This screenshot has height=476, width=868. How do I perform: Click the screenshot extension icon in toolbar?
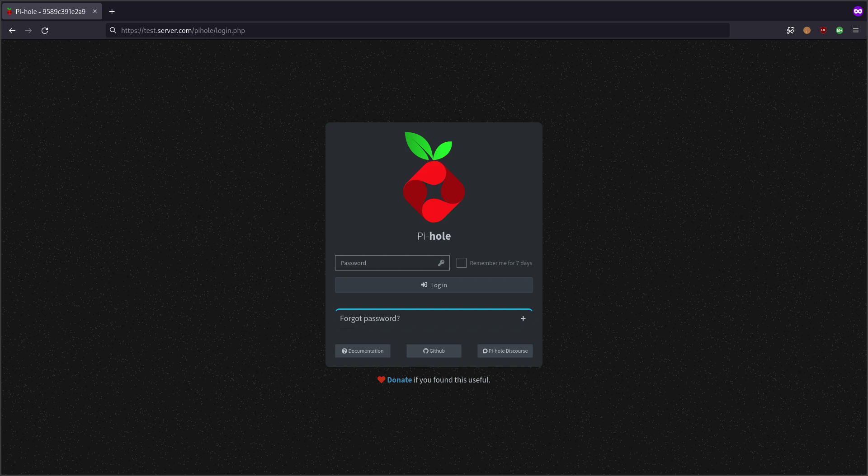tap(791, 31)
